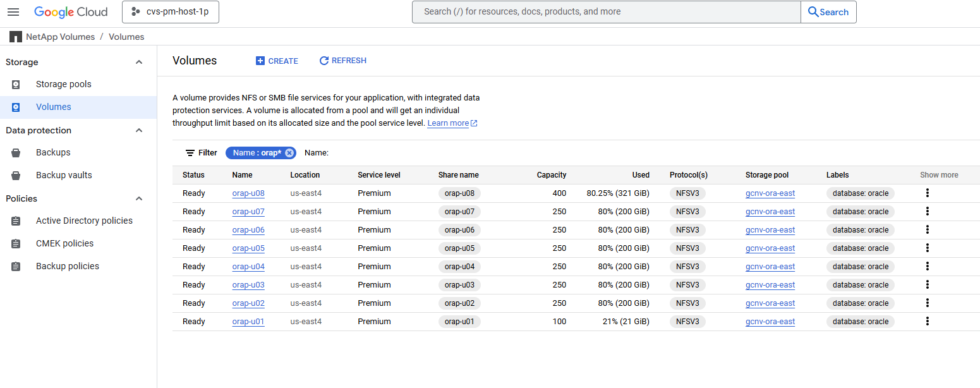
Task: Open the cvs-pm-host-1p project selector
Action: tap(170, 12)
